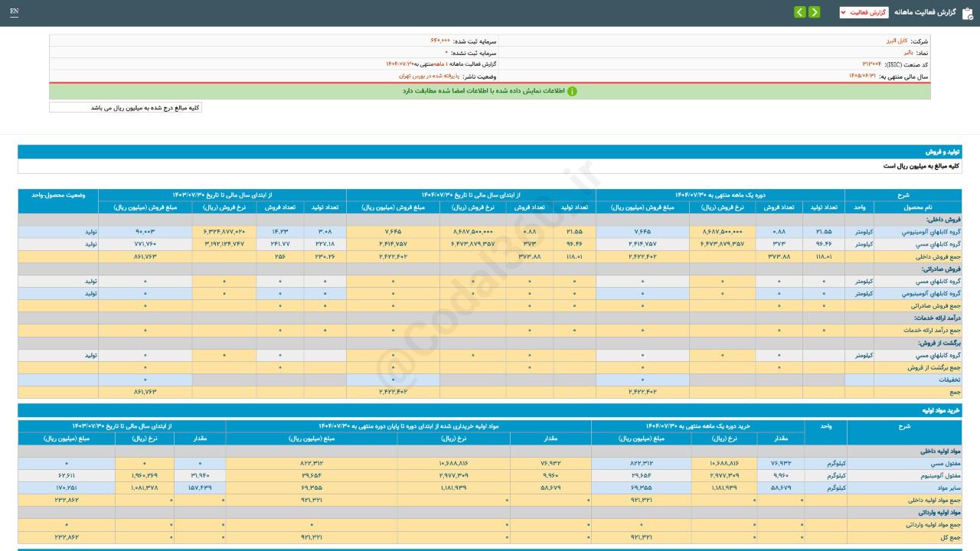Screen dimensions: 980x551
Task: Click the جمع کل row label
Action: [x=950, y=538]
